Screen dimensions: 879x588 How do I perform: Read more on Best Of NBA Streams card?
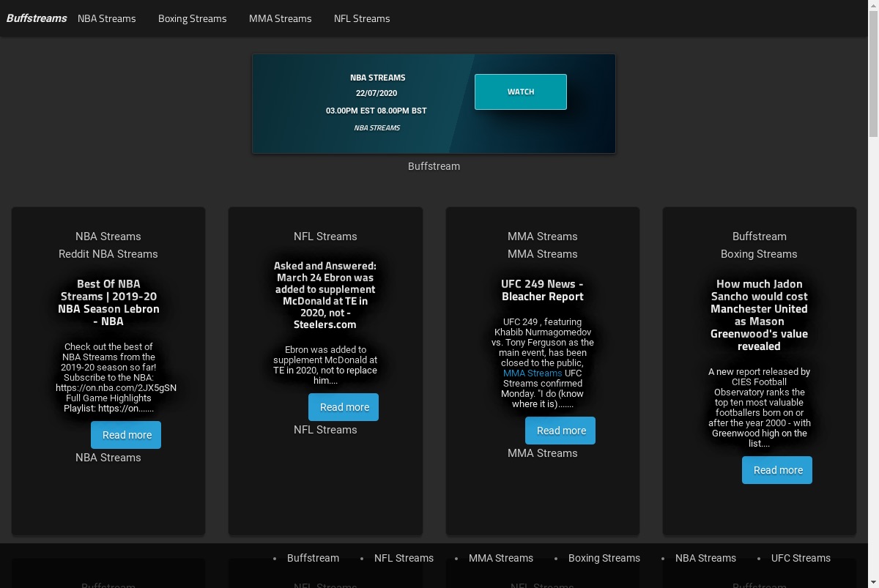tap(126, 435)
